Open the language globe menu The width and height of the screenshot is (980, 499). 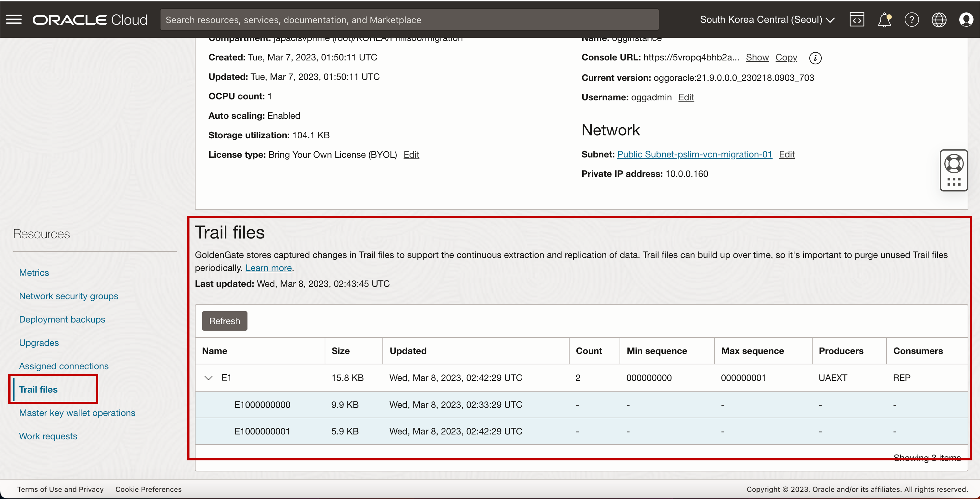939,20
